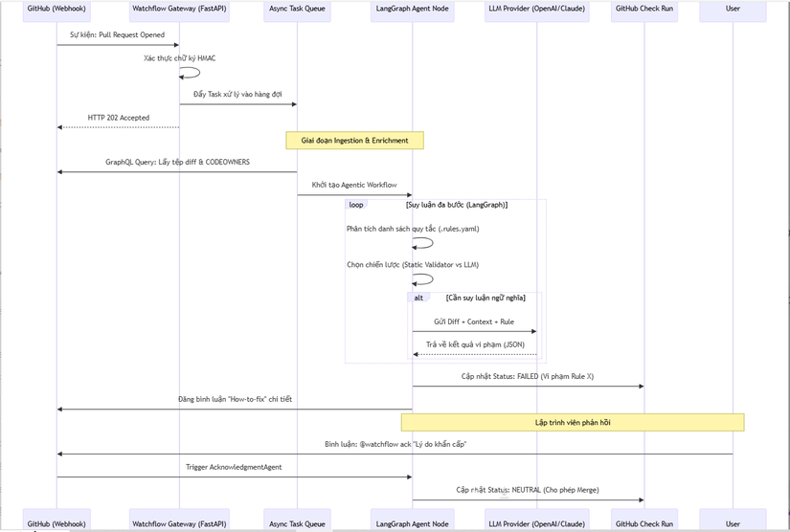Select 'GraphQL Query: Lấy tệp diff & CODEOWNERS'
This screenshot has height=532, width=790.
point(177,162)
